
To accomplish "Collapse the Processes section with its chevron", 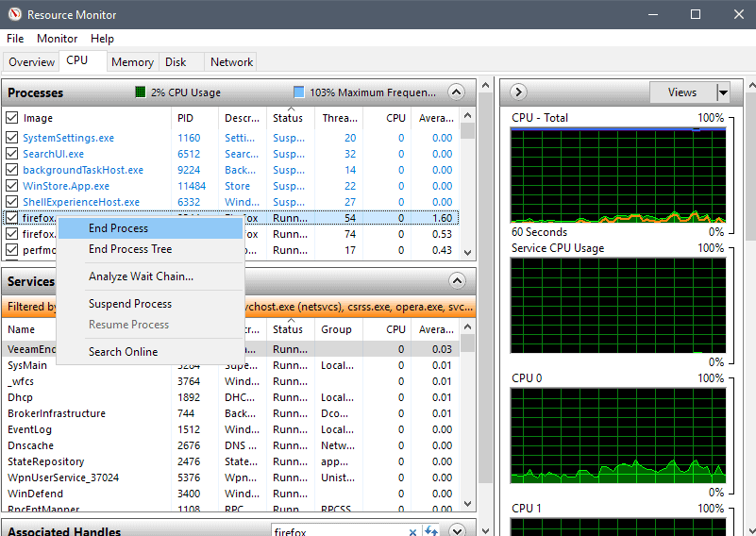I will tap(457, 92).
